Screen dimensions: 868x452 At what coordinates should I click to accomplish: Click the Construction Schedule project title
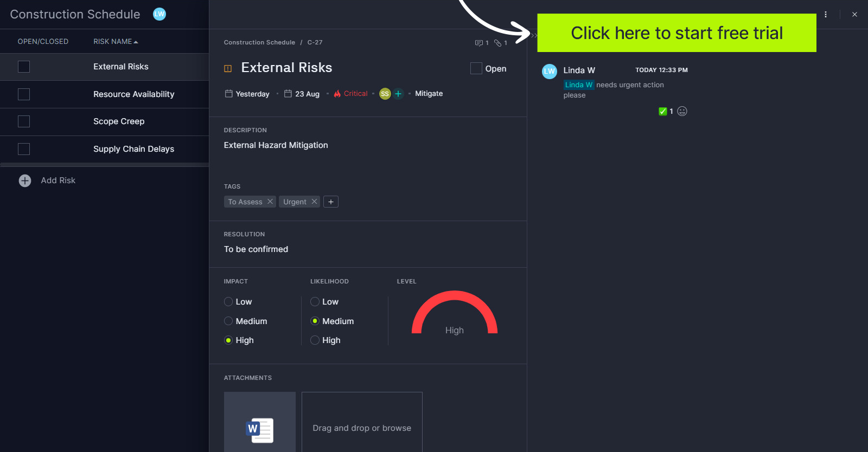[75, 15]
